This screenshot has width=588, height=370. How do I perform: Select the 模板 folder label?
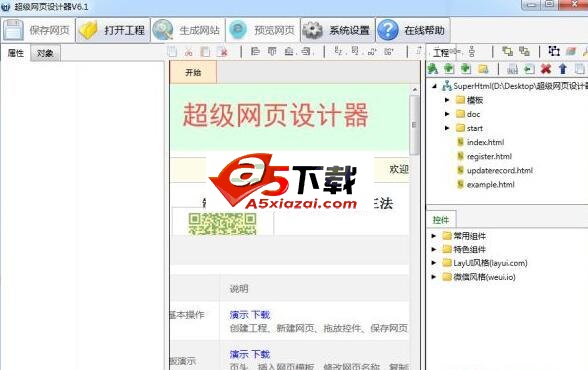click(x=475, y=100)
